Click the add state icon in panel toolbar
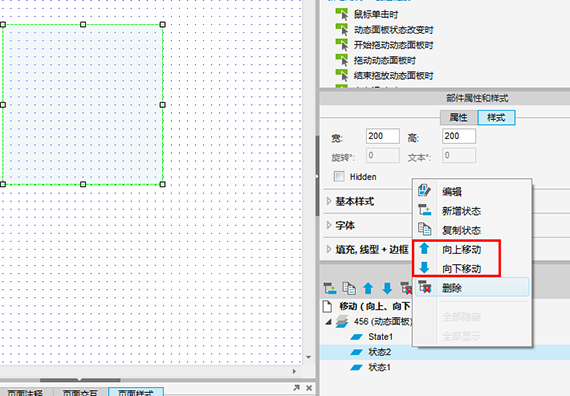Image resolution: width=570 pixels, height=396 pixels. click(330, 288)
